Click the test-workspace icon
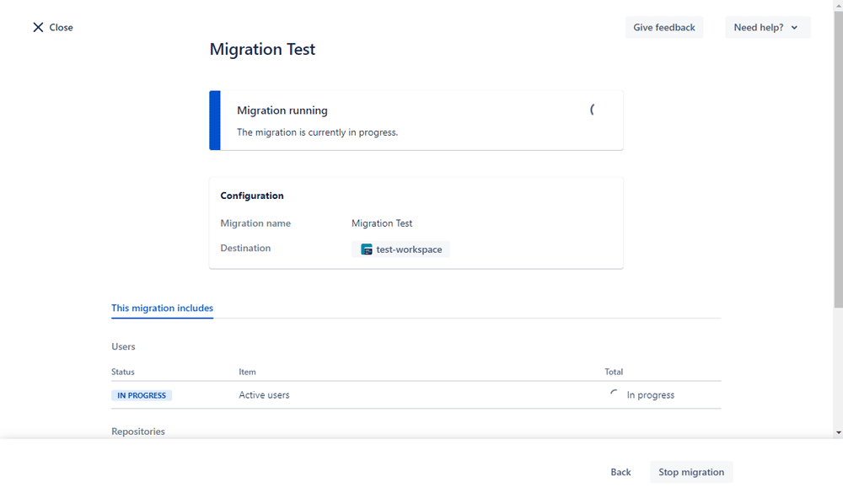The image size is (843, 504). [367, 249]
